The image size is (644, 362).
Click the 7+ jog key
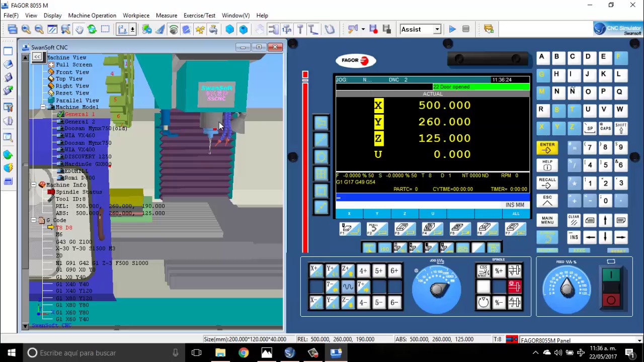tap(363, 287)
